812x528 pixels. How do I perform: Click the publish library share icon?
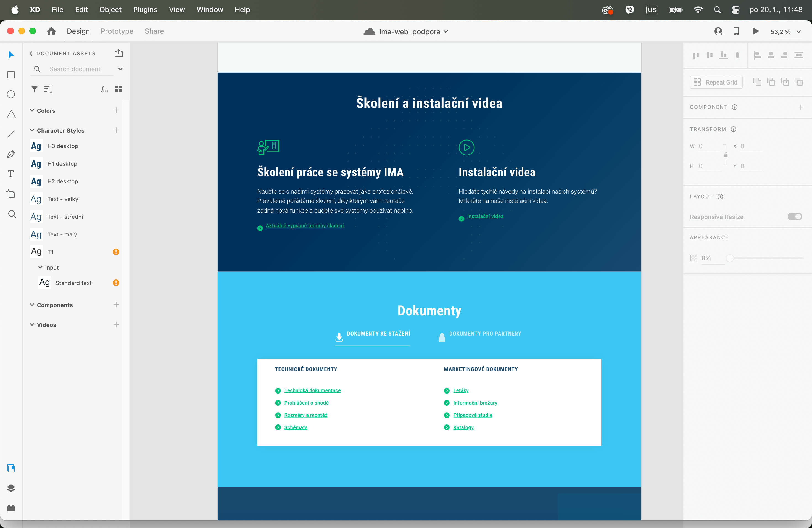118,53
